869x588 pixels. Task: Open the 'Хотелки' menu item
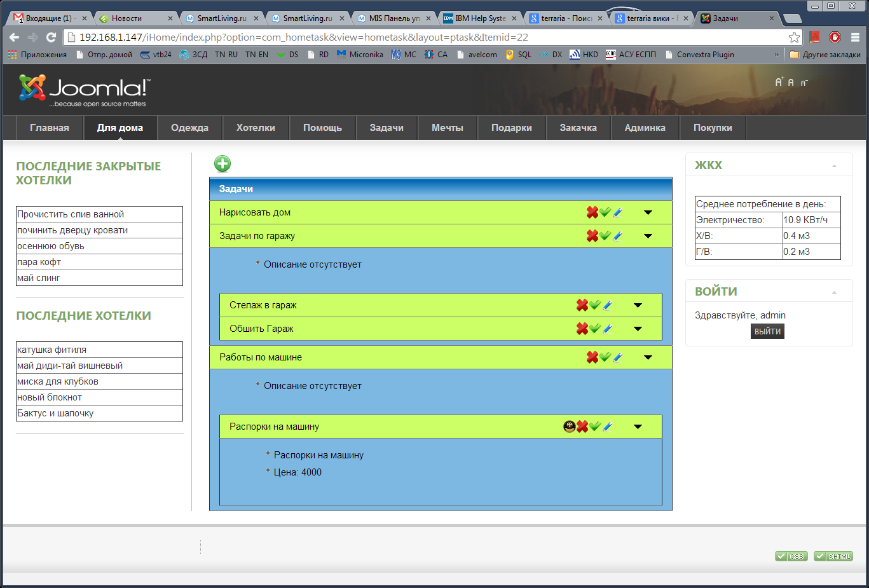pos(256,128)
